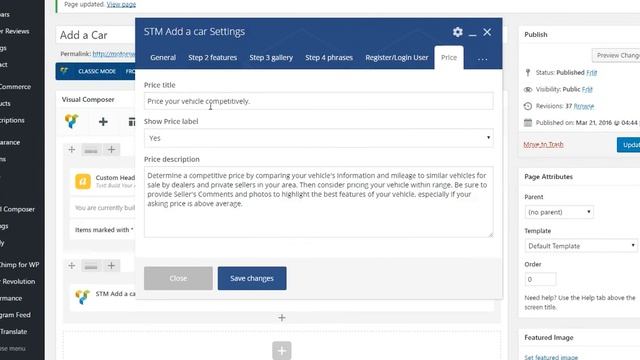Viewport: 640px width, 360px height.
Task: Switch to Register/Login User tab
Action: (x=397, y=58)
